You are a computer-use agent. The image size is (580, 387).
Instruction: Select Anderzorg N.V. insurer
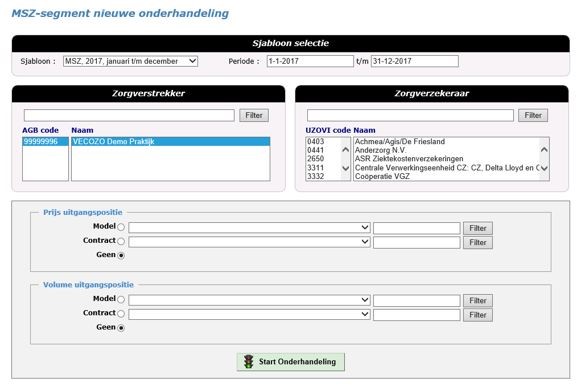(380, 150)
